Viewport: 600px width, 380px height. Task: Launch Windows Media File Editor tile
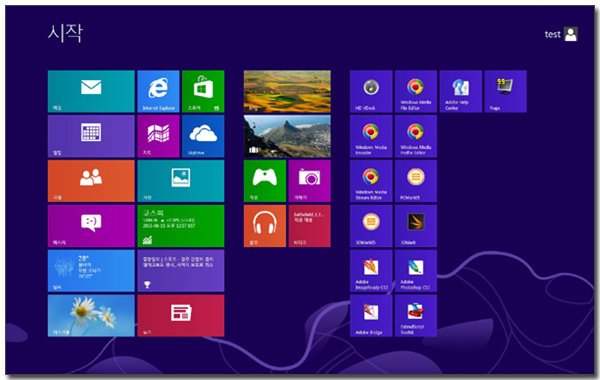point(416,91)
